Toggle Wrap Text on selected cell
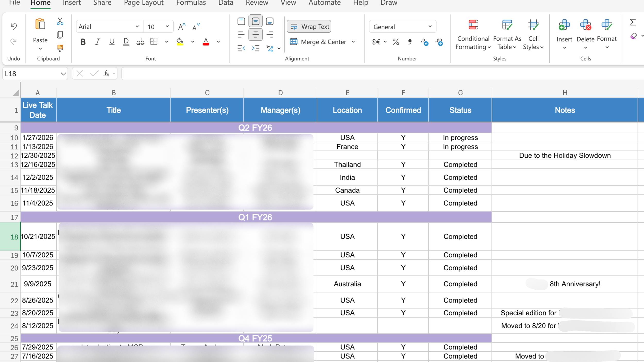This screenshot has width=644, height=362. (309, 27)
